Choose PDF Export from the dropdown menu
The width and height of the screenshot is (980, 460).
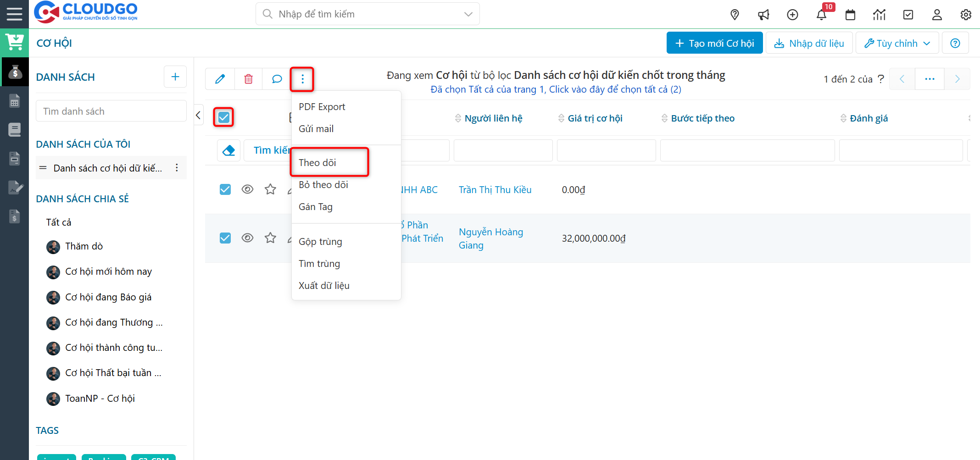coord(322,106)
